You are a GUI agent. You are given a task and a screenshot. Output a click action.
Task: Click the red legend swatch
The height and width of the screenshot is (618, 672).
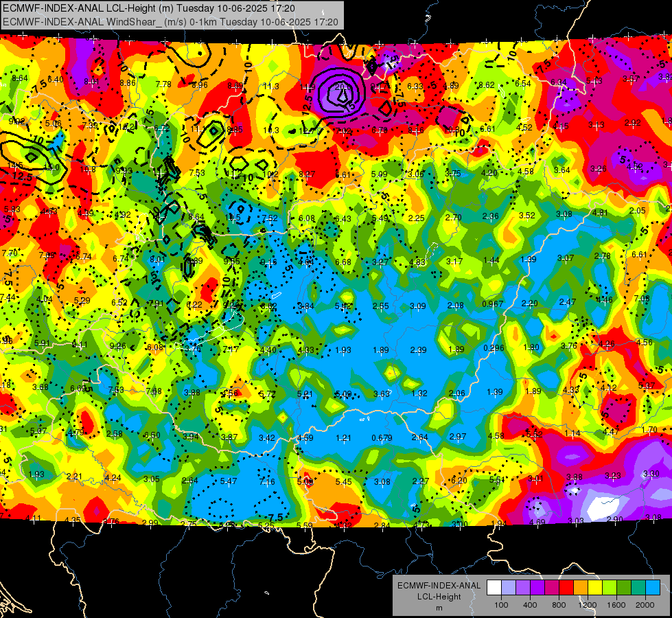point(566,588)
